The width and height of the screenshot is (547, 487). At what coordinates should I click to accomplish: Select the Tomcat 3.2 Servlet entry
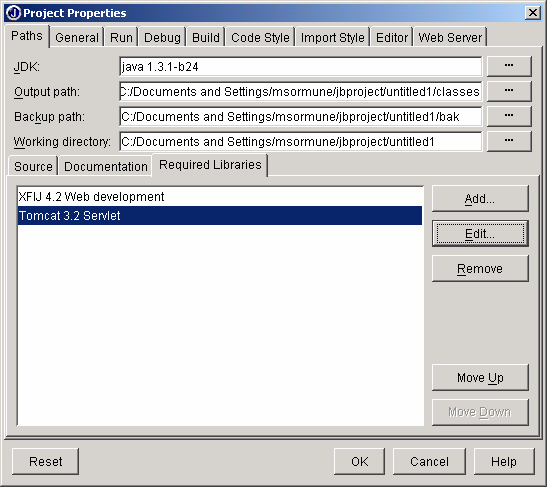(220, 216)
